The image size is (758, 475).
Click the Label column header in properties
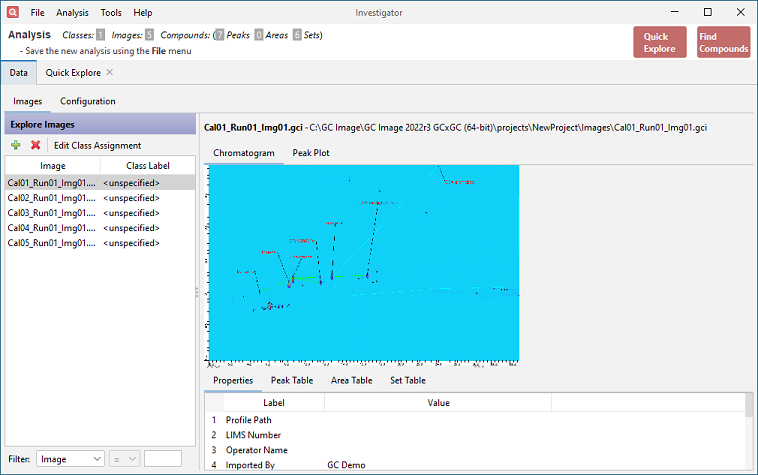(274, 403)
